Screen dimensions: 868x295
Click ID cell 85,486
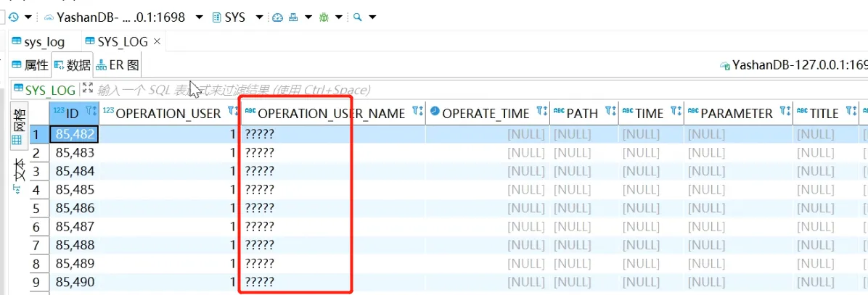(75, 208)
